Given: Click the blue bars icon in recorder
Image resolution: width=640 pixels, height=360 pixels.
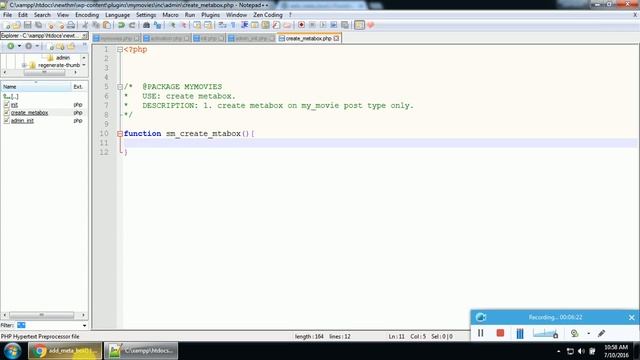Looking at the screenshot, I should (x=520, y=333).
